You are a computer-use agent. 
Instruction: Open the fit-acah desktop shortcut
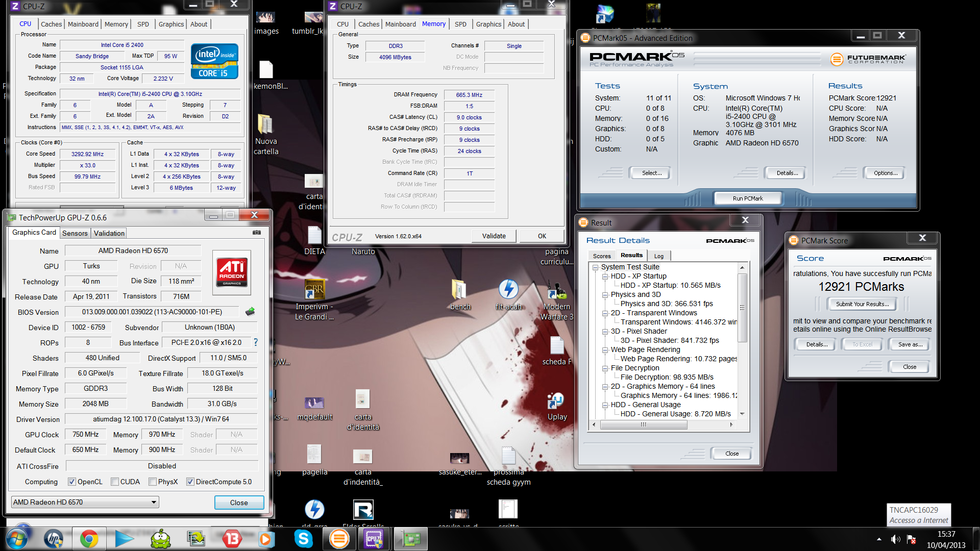508,294
